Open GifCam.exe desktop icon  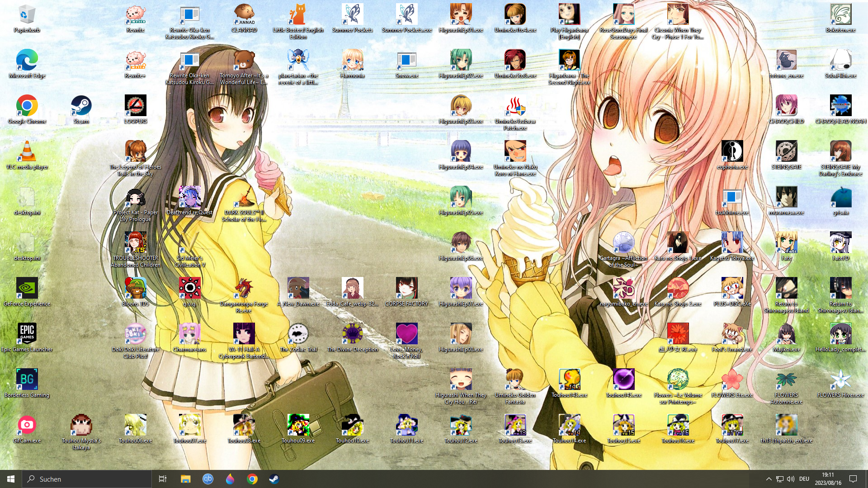point(27,429)
